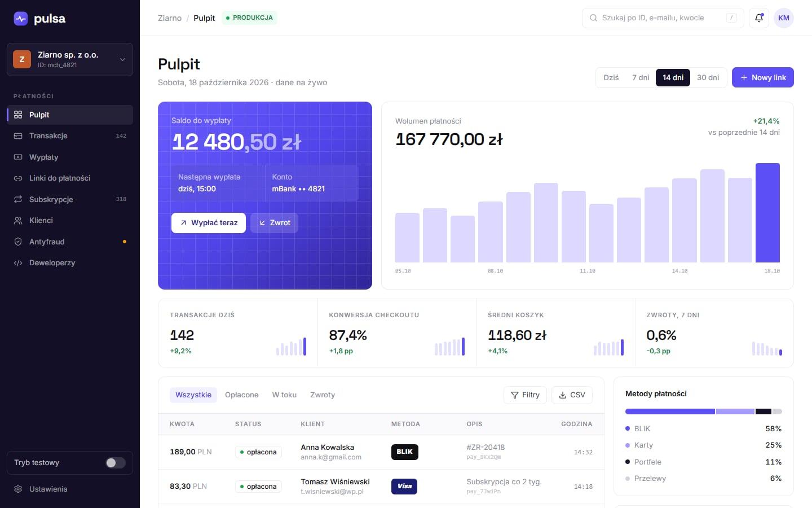Click the BLIK segment of methods bar
Image resolution: width=812 pixels, height=508 pixels.
tap(670, 411)
